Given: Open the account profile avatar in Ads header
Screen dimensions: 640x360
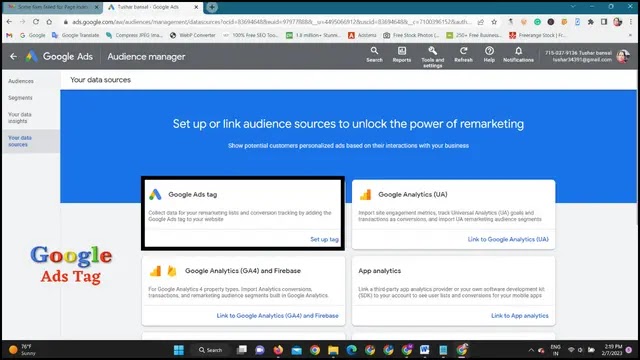Looking at the screenshot, I should [x=623, y=56].
